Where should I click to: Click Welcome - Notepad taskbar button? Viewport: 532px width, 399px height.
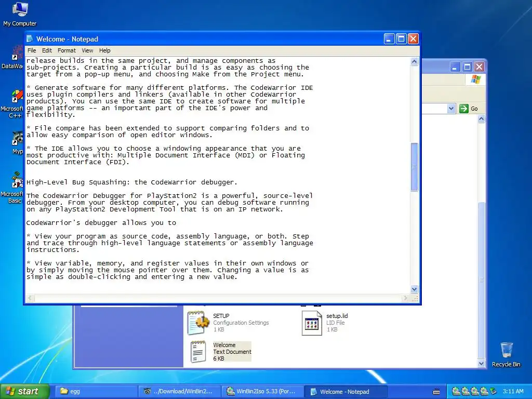(x=345, y=392)
